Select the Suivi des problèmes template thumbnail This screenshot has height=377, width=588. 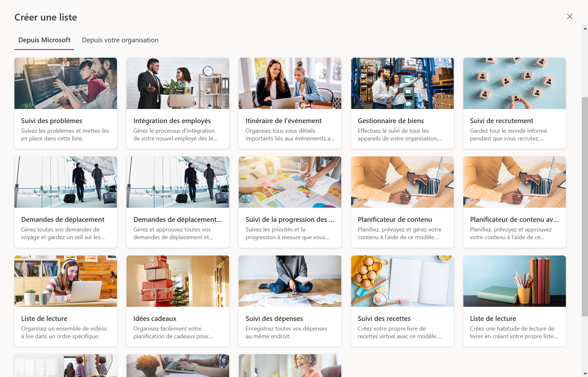tap(66, 83)
